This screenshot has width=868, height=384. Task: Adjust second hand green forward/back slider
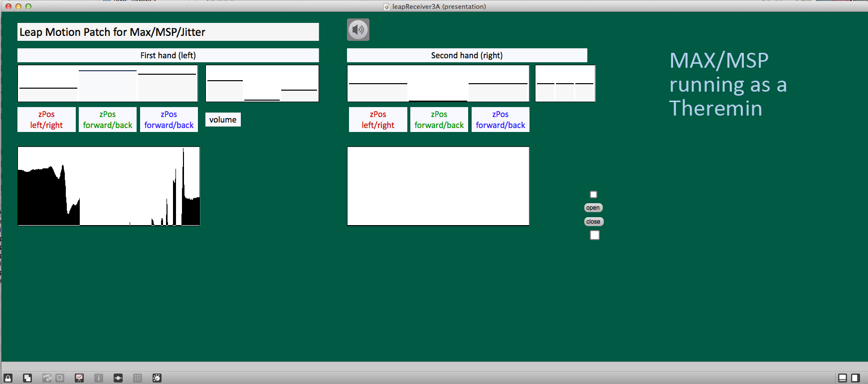(x=438, y=84)
